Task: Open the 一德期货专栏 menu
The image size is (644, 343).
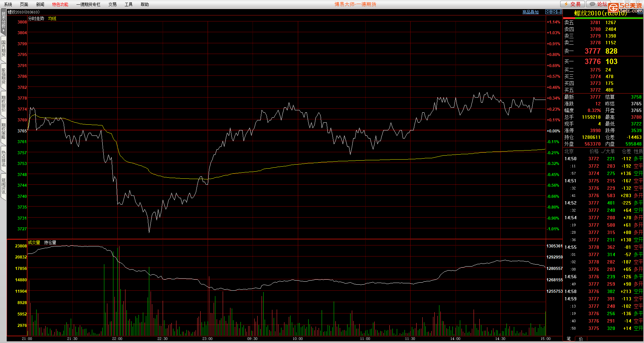Action: (x=88, y=4)
